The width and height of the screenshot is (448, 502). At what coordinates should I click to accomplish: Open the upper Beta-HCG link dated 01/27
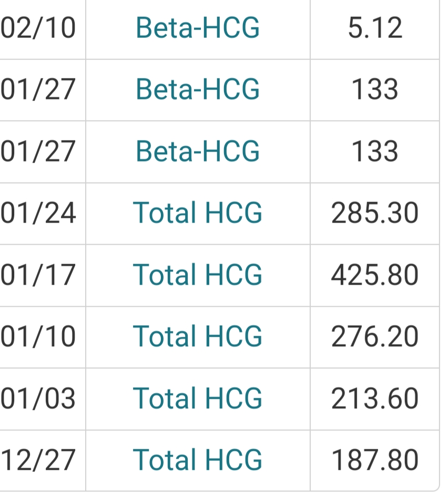coord(198,89)
